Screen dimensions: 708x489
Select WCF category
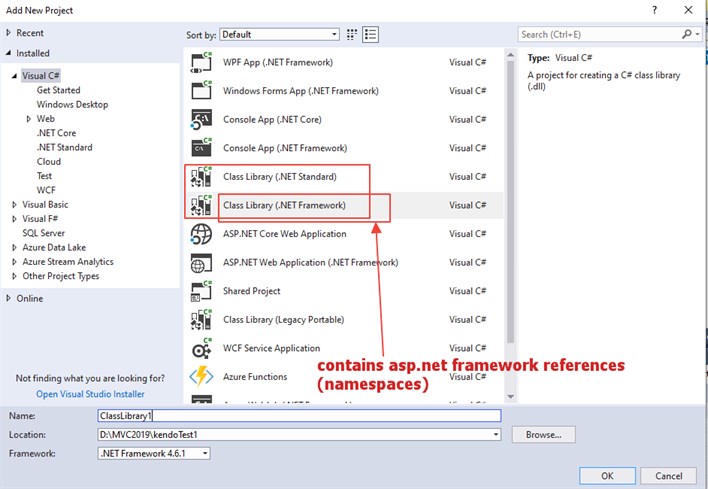(x=46, y=190)
